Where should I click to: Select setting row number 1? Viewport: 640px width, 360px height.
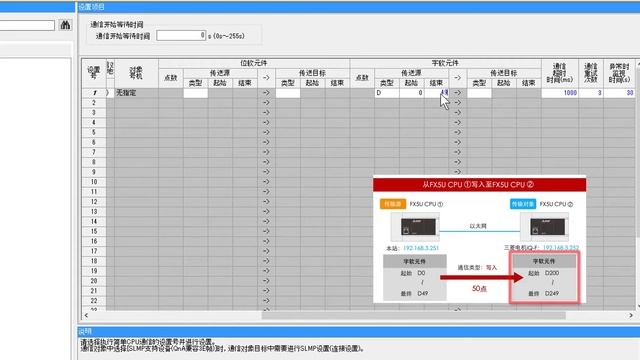point(94,93)
